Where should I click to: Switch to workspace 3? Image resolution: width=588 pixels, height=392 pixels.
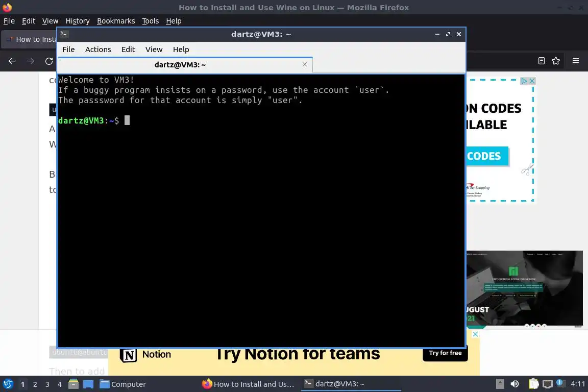click(x=47, y=384)
